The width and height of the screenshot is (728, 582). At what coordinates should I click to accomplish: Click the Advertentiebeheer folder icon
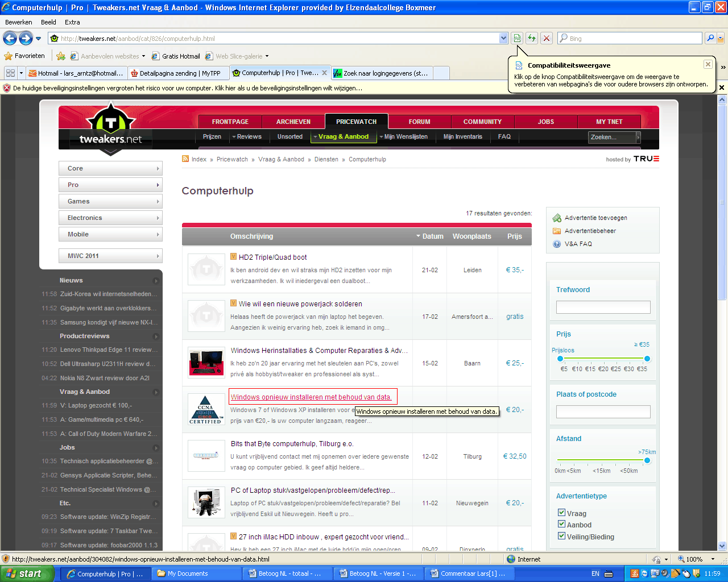click(557, 231)
